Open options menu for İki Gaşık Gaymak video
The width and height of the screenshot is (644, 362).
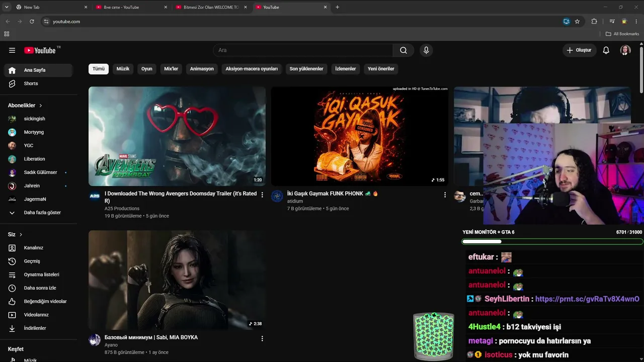point(445,195)
